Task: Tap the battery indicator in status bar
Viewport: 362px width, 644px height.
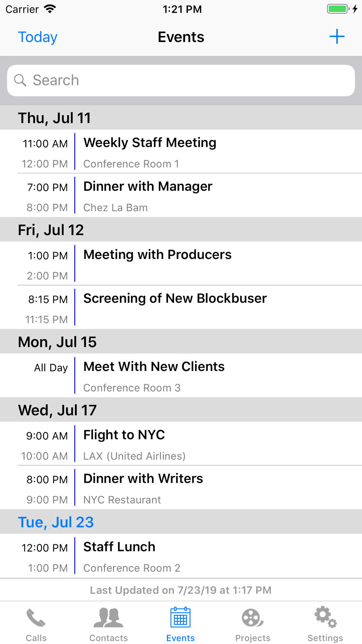Action: [338, 9]
